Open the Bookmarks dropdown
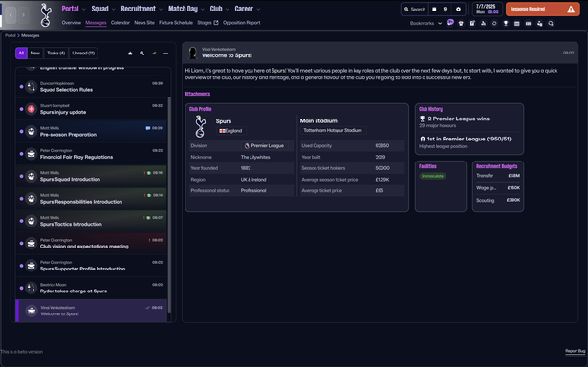Viewport: 588px width, 367px height. point(426,23)
